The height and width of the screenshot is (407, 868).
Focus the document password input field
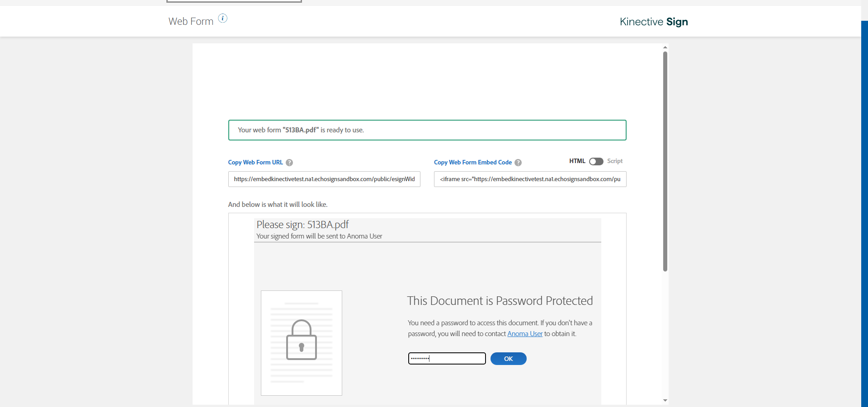point(447,359)
